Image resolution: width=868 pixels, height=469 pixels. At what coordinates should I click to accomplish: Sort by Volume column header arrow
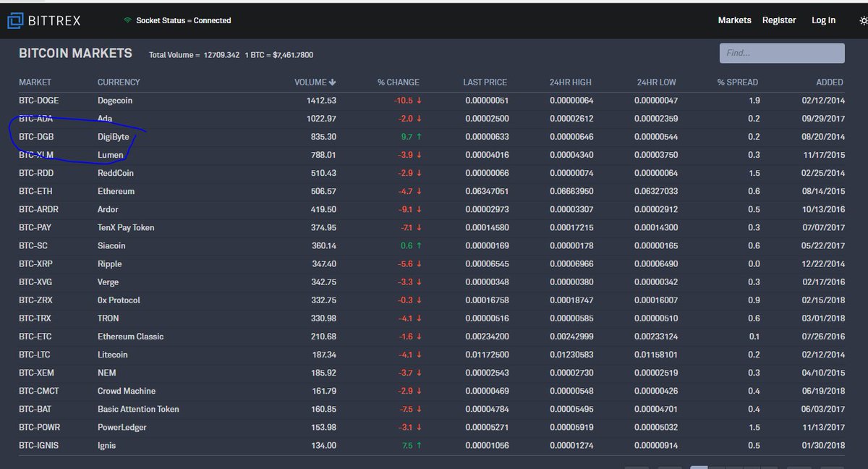pos(332,82)
